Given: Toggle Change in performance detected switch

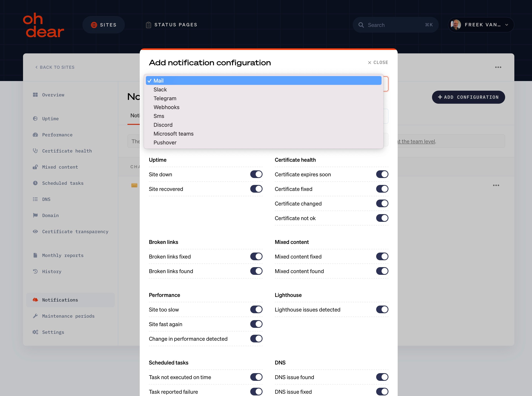Looking at the screenshot, I should [x=256, y=339].
